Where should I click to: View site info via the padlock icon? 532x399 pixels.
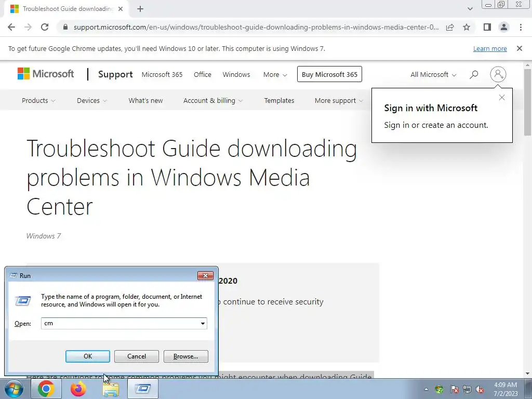pos(65,27)
